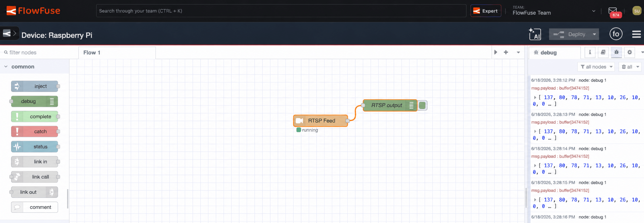Open the debug messages bug icon

(x=616, y=52)
